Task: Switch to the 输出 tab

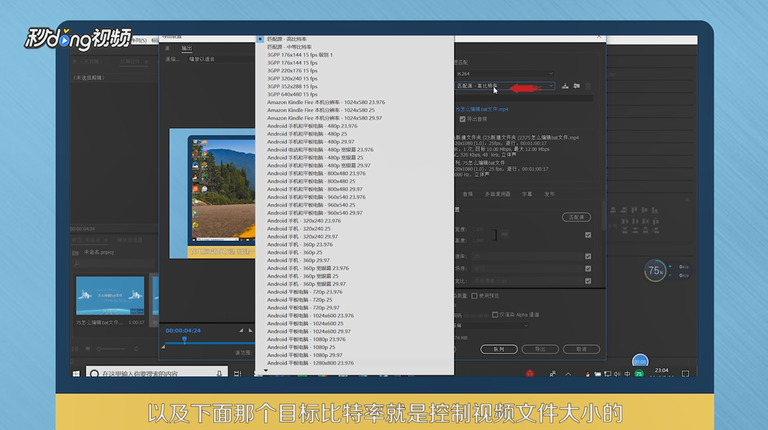Action: coord(187,48)
